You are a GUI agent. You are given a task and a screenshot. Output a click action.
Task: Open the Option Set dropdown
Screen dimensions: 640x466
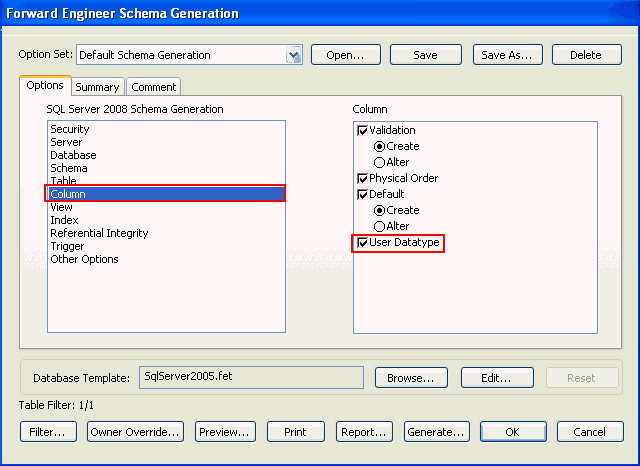293,55
